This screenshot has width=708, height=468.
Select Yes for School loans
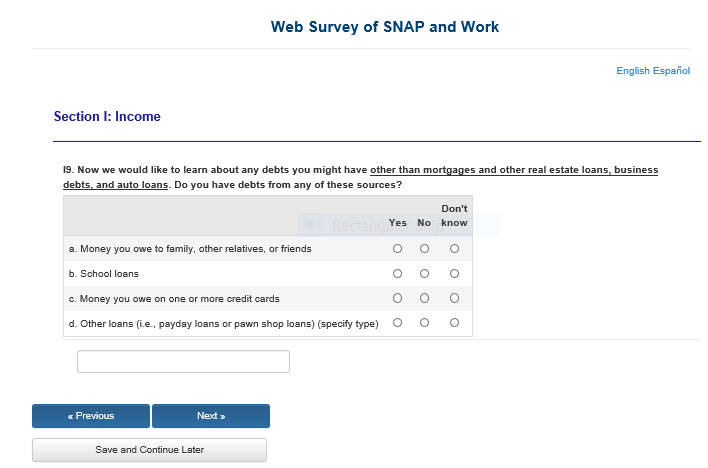397,273
